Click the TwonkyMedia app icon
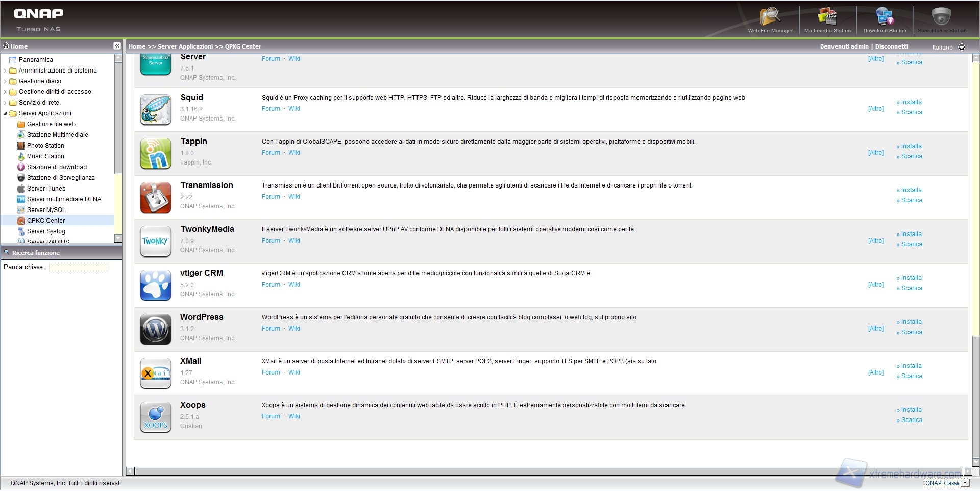 [x=156, y=242]
